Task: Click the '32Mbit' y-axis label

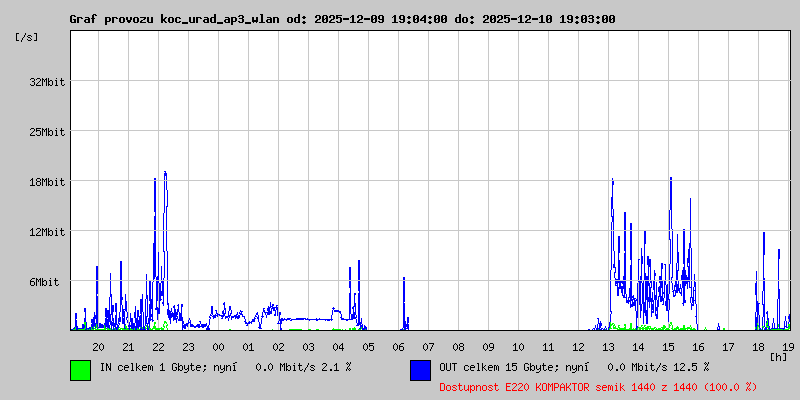Action: click(47, 82)
